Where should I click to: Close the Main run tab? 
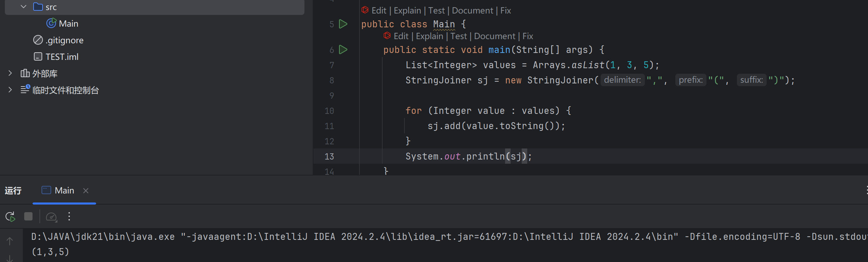click(86, 191)
